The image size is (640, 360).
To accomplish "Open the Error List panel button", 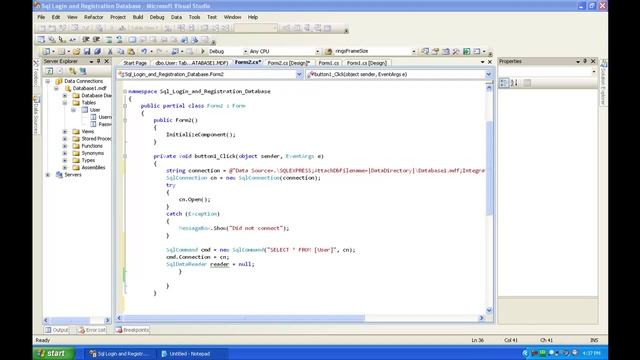I will point(92,330).
